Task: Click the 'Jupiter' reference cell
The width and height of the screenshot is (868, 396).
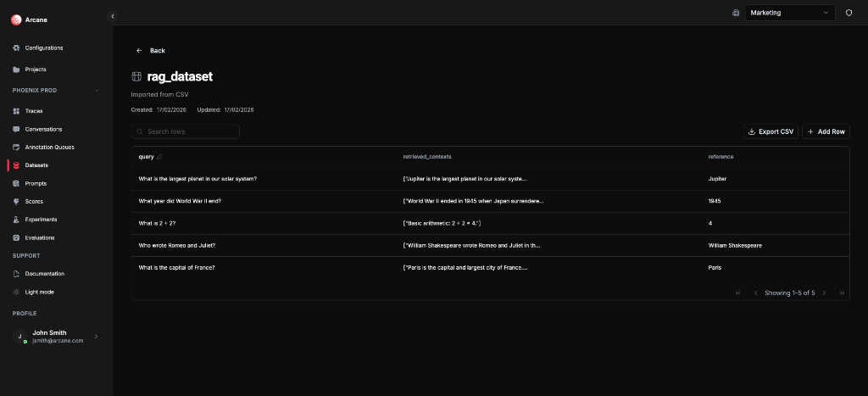Action: (x=717, y=179)
